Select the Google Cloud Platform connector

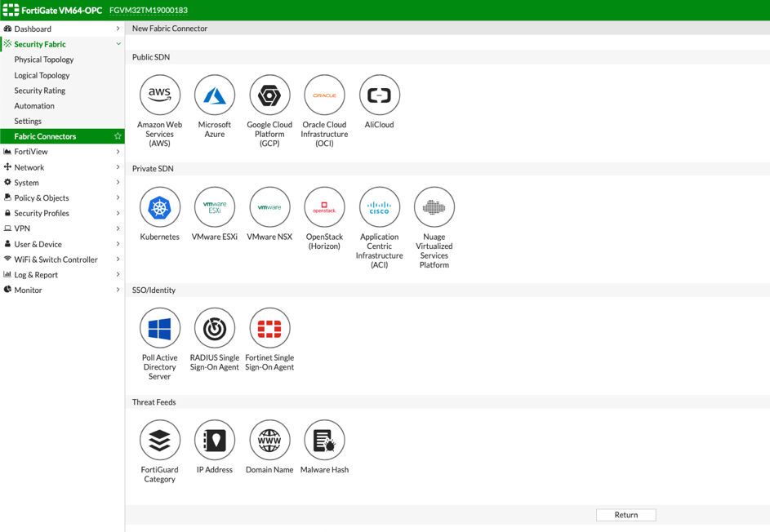[269, 94]
